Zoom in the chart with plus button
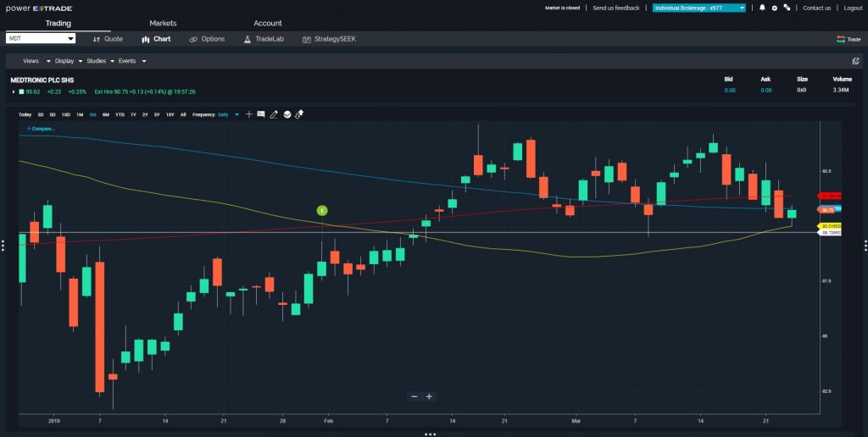The width and height of the screenshot is (868, 437). [x=429, y=396]
